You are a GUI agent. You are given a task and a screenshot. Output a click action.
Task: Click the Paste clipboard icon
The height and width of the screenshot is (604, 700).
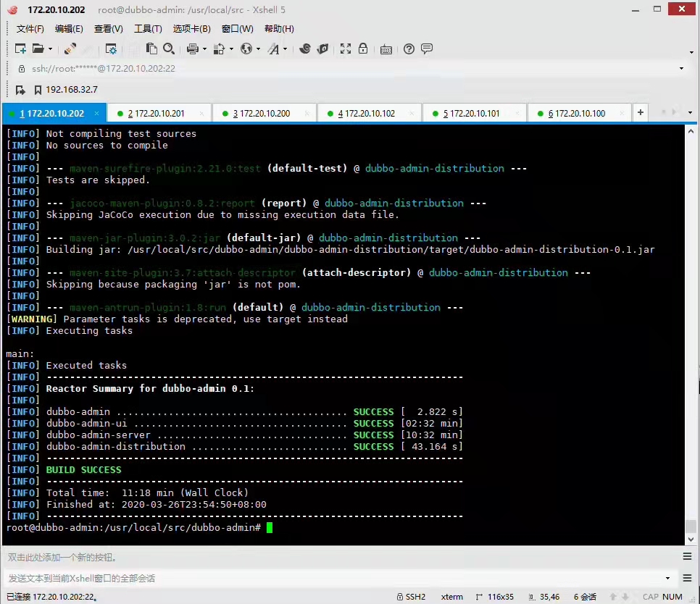coord(151,49)
